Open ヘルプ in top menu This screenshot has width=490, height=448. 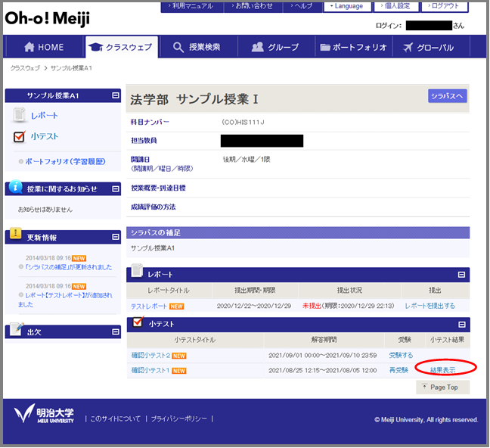pyautogui.click(x=302, y=6)
